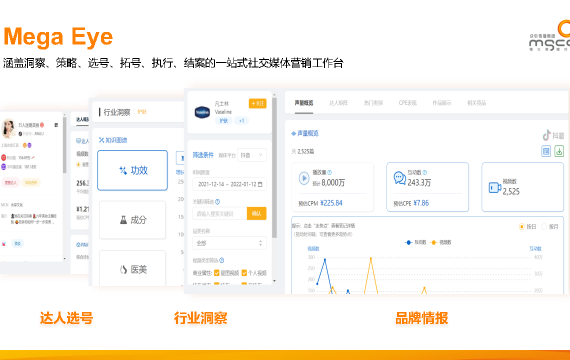Click the chat bubble icon in 243.3万 card
This screenshot has height=360, width=570.
click(x=400, y=178)
